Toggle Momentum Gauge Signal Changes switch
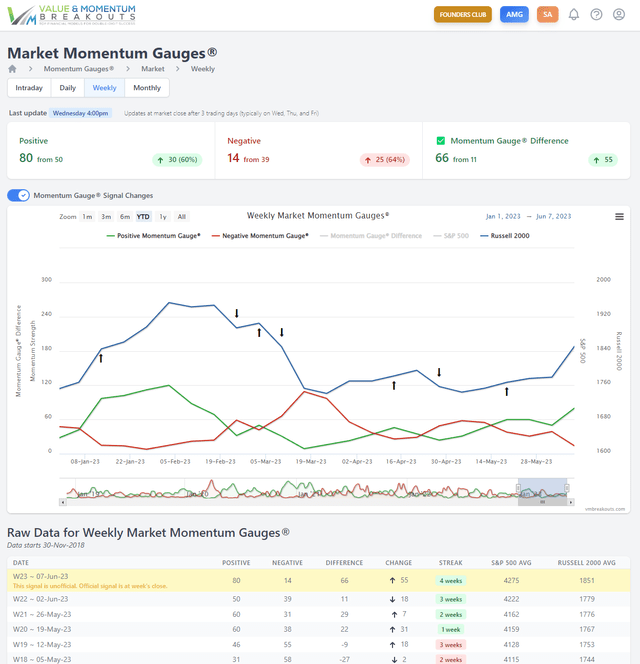The image size is (640, 664). pos(18,195)
